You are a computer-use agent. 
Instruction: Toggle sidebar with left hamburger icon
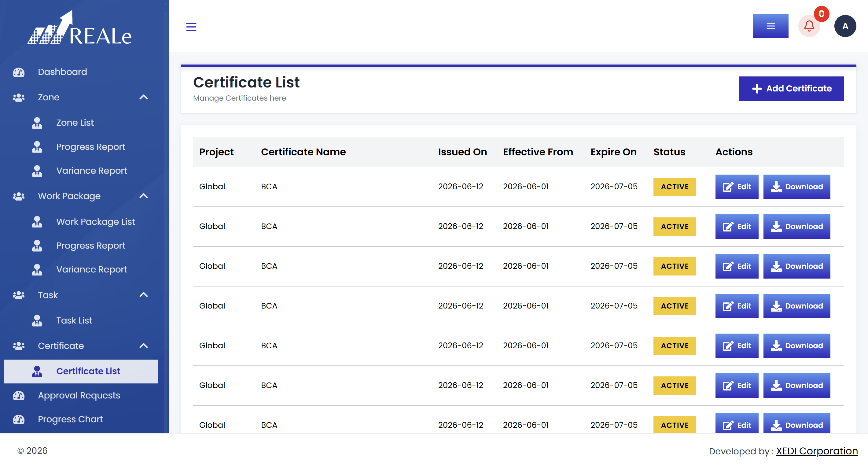pyautogui.click(x=191, y=27)
